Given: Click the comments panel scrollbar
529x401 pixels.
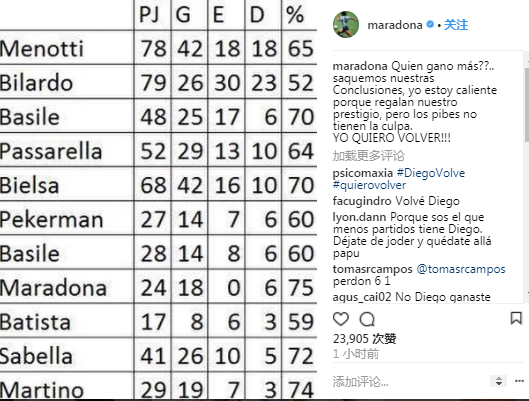Looking at the screenshot, I should click(527, 105).
